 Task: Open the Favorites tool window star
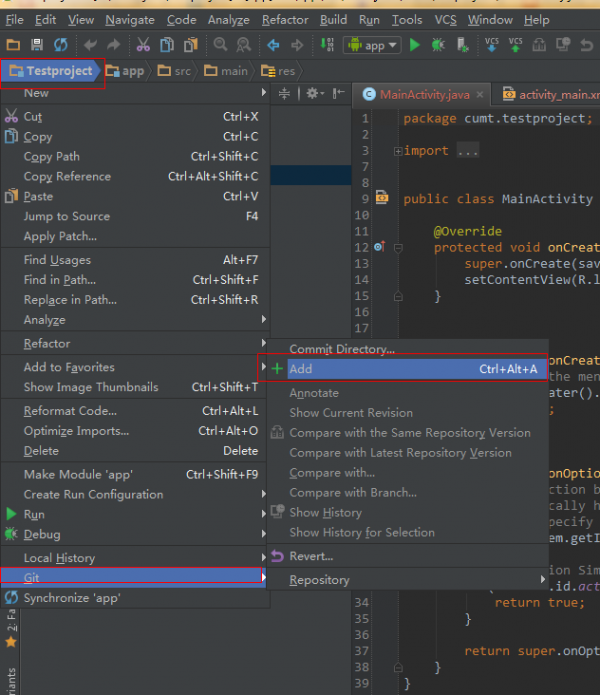(x=11, y=641)
